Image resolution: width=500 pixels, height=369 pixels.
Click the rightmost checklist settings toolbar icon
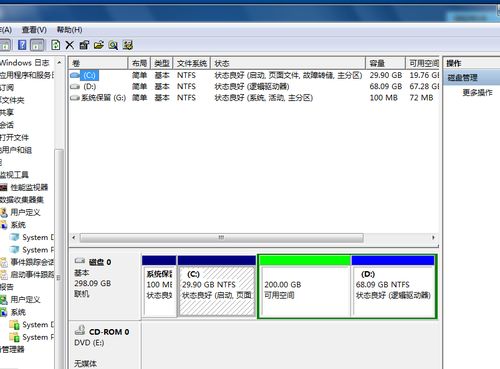click(x=128, y=45)
